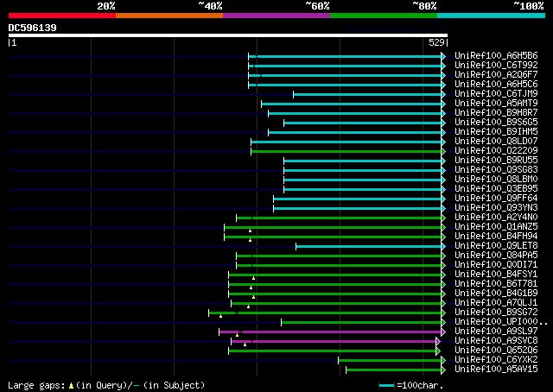Open hit UniRef100_A6H5C6
The image size is (553, 392).
coord(496,85)
